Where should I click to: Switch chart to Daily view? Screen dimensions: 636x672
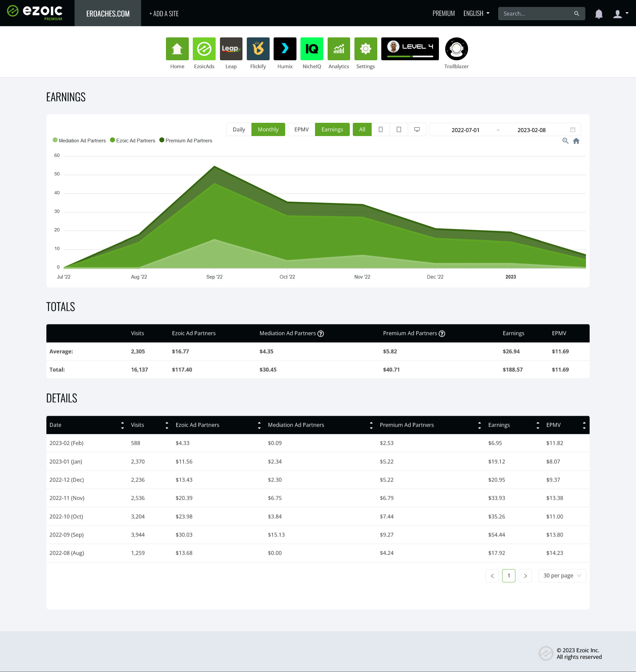point(239,129)
